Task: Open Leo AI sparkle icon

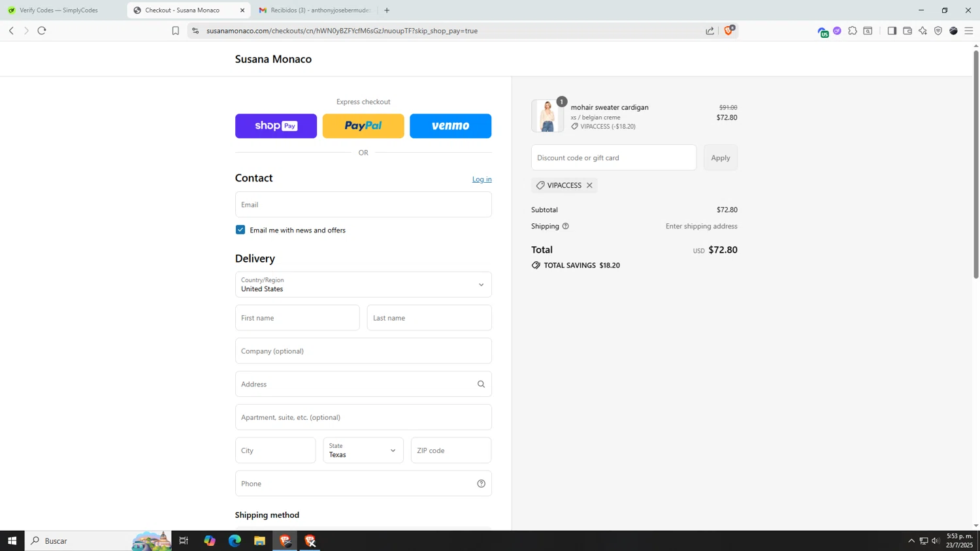Action: tap(923, 31)
